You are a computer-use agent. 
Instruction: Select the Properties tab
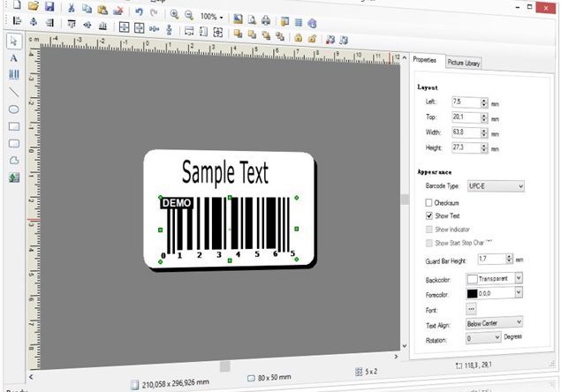click(x=425, y=60)
